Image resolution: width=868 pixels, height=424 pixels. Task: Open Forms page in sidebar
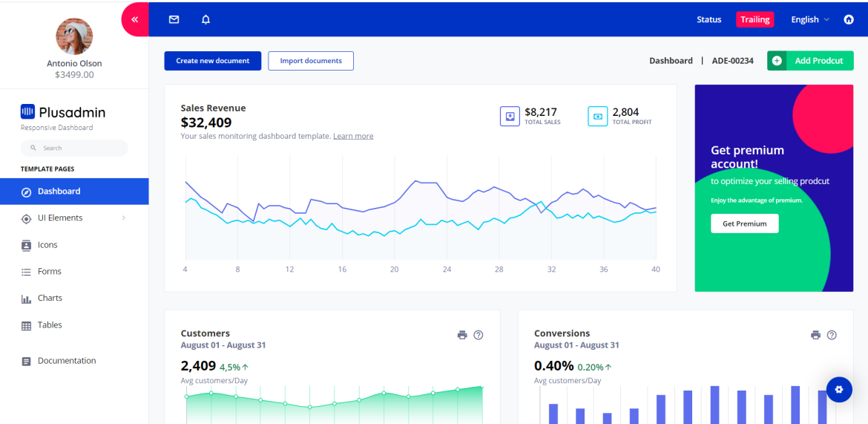click(x=74, y=271)
